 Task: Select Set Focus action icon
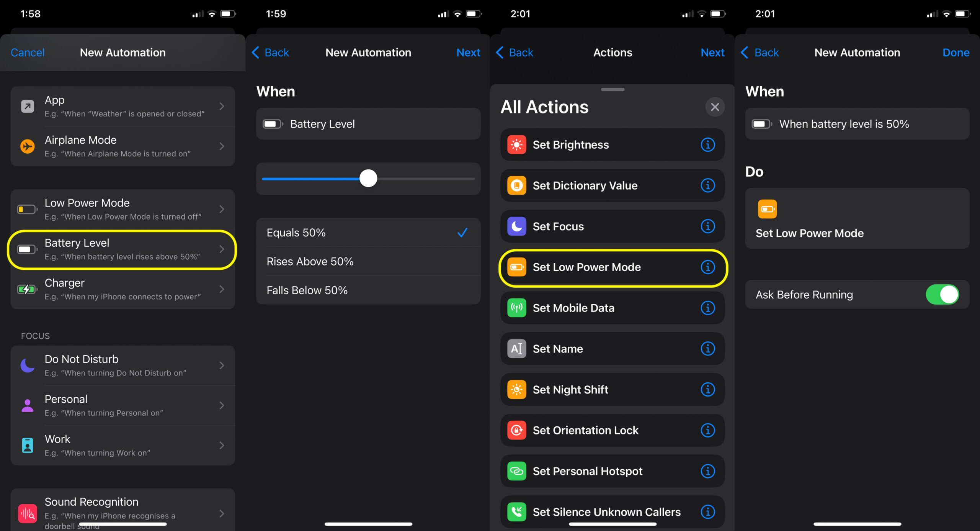point(517,226)
